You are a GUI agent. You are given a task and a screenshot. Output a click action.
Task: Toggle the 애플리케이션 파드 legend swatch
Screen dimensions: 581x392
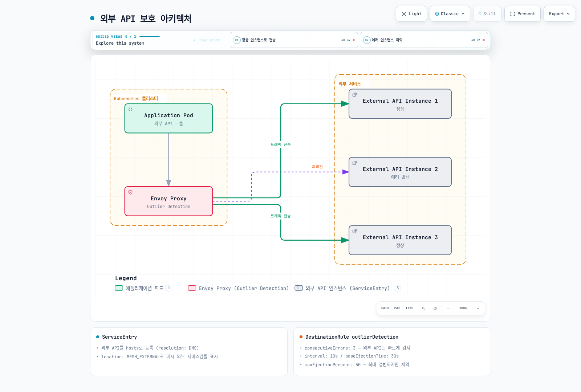pos(119,288)
